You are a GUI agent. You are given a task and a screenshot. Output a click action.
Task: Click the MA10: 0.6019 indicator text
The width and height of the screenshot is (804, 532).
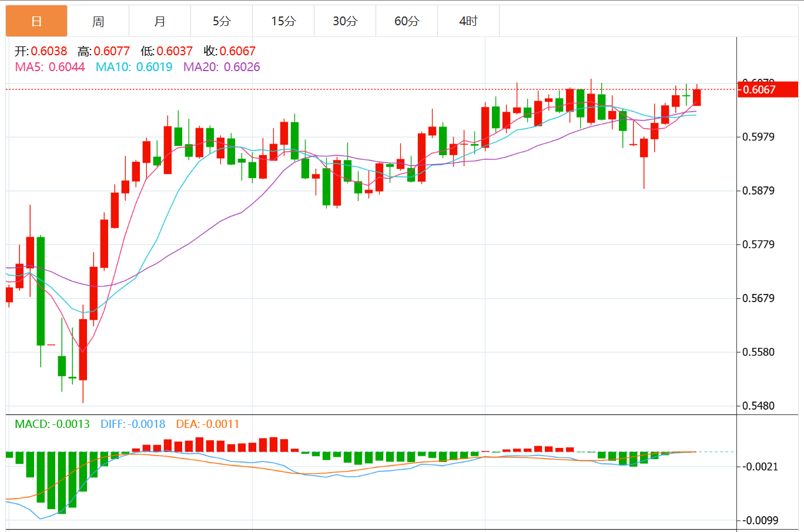point(134,67)
